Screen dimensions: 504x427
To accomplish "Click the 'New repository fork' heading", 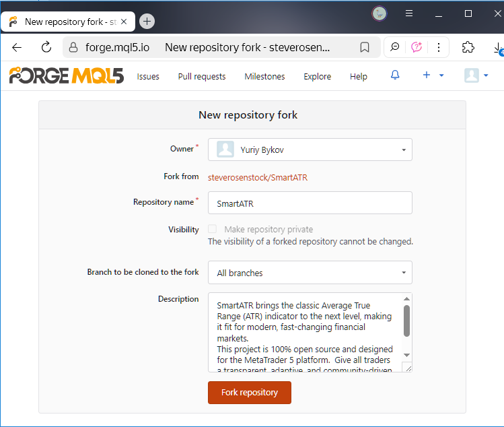I will point(248,115).
